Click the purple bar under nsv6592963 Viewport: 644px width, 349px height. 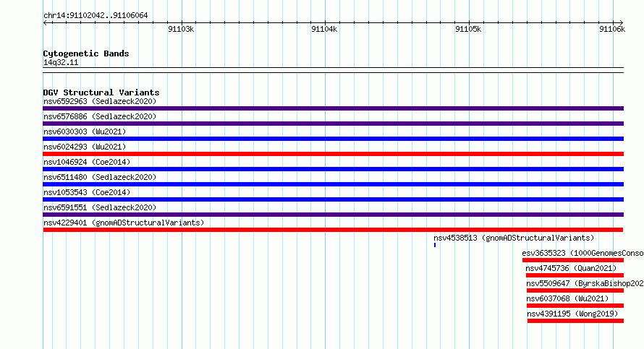coord(333,108)
